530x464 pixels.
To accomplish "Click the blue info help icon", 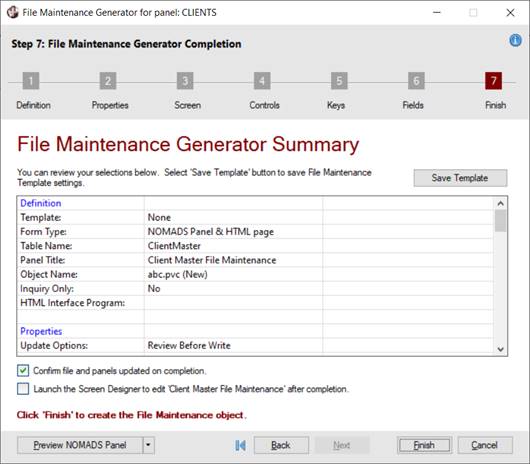I will click(x=515, y=40).
